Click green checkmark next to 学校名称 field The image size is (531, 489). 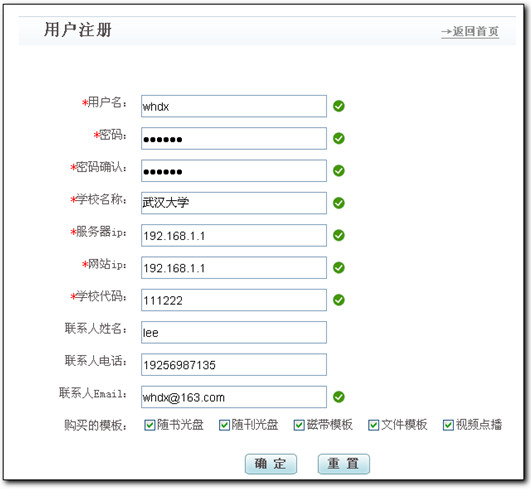(339, 203)
